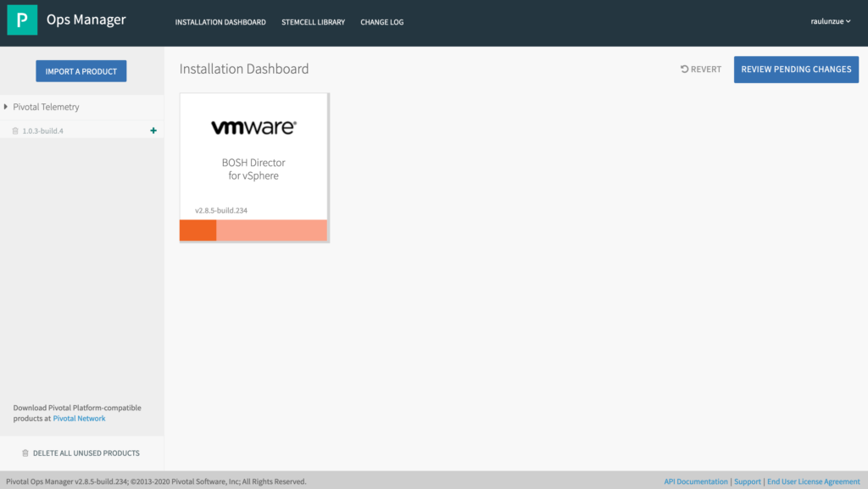This screenshot has height=489, width=868.
Task: Click the Revert arrow icon
Action: (x=682, y=69)
